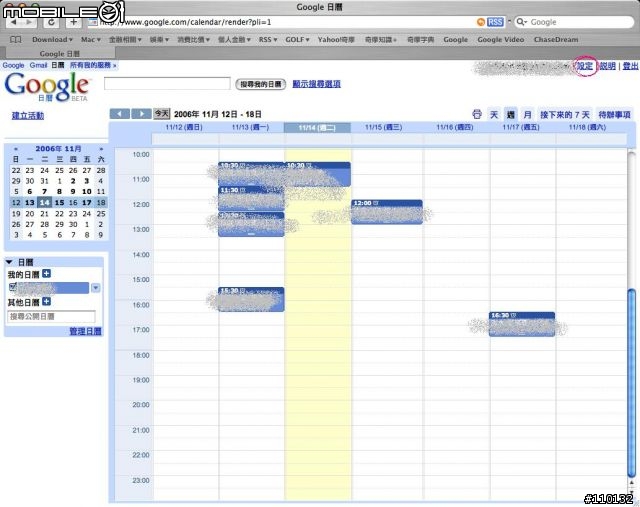Select the Google 日曆 browser tab

60,53
